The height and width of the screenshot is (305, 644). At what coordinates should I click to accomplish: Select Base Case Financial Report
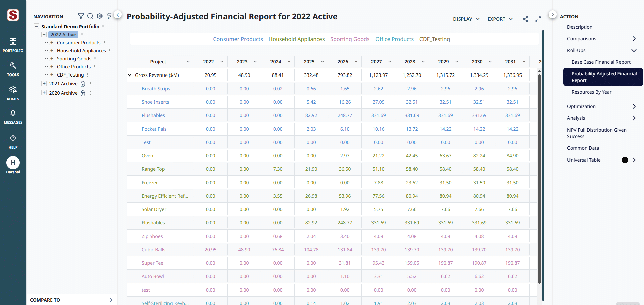pos(601,62)
